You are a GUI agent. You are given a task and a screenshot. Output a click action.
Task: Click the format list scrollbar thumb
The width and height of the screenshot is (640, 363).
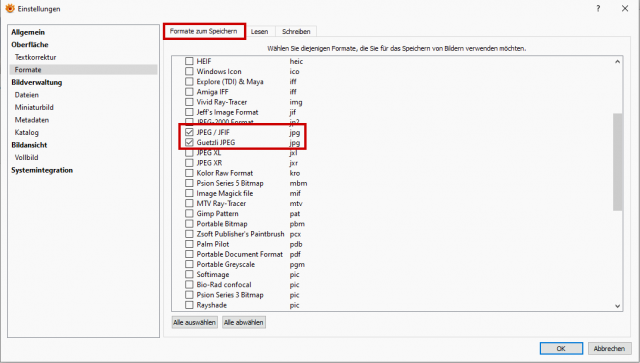pyautogui.click(x=618, y=162)
